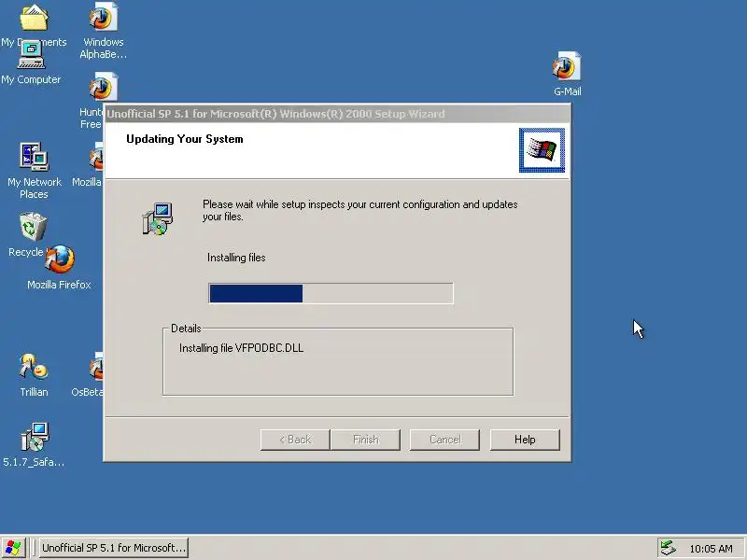This screenshot has width=747, height=560.
Task: Click the 10:05 AM taskbar clock
Action: pos(711,549)
